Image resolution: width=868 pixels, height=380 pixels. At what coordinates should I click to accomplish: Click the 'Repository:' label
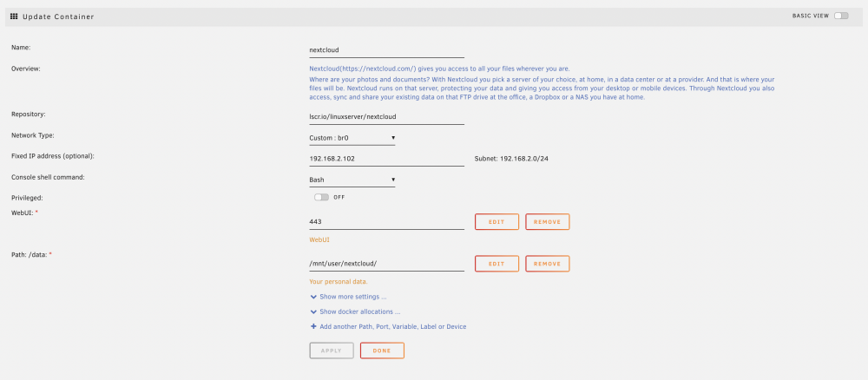(x=29, y=115)
